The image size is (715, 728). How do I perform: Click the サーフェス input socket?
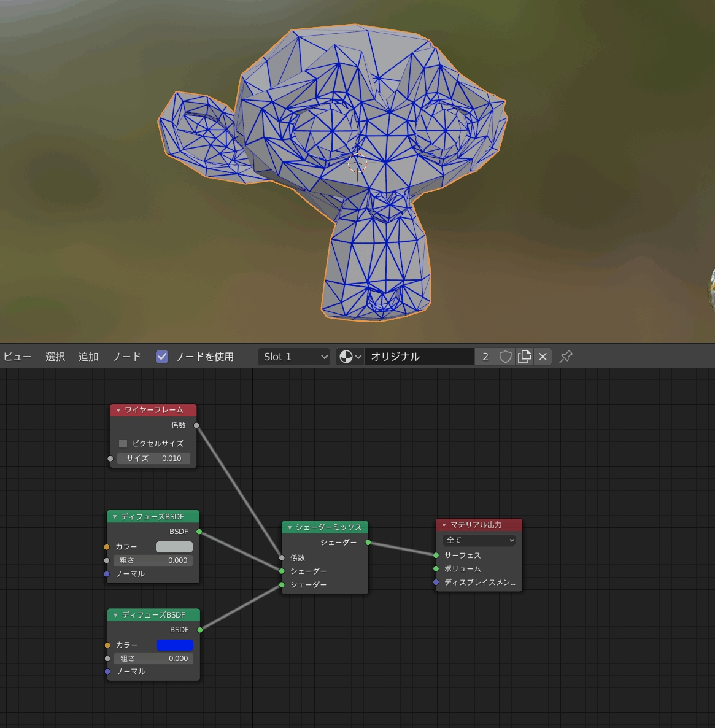coord(436,556)
